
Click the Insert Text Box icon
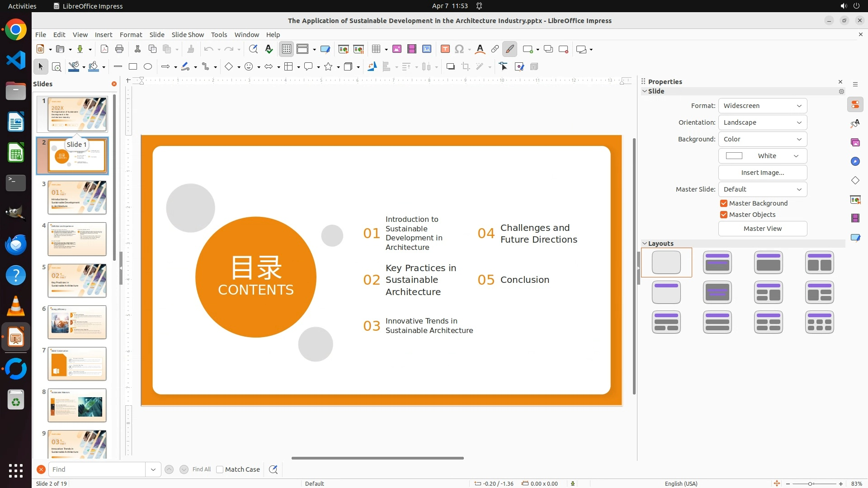coord(445,49)
